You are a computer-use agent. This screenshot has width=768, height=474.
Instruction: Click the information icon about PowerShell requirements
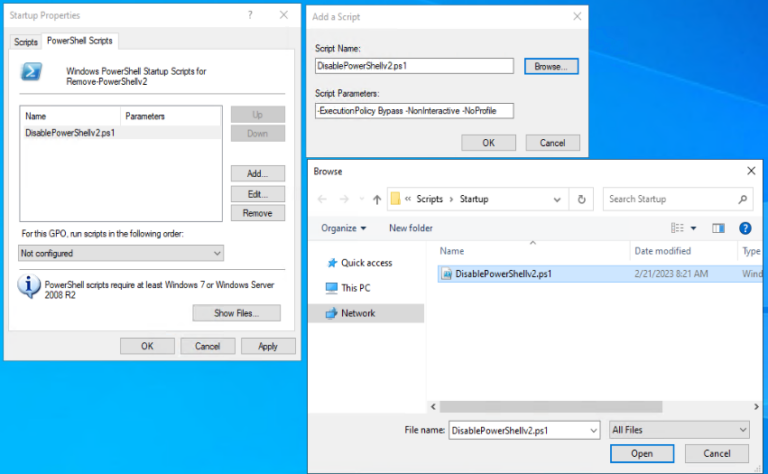[28, 286]
